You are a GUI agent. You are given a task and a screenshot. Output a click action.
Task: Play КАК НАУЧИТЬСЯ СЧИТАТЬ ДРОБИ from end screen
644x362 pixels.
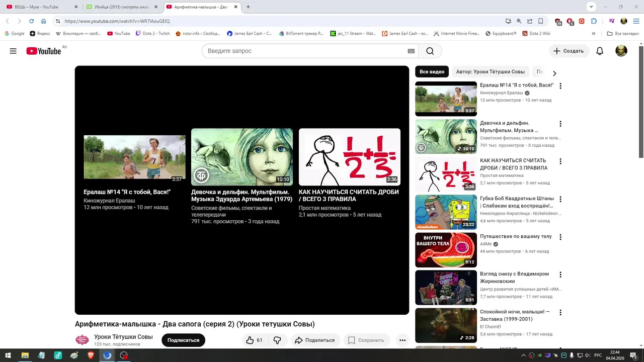pos(350,157)
